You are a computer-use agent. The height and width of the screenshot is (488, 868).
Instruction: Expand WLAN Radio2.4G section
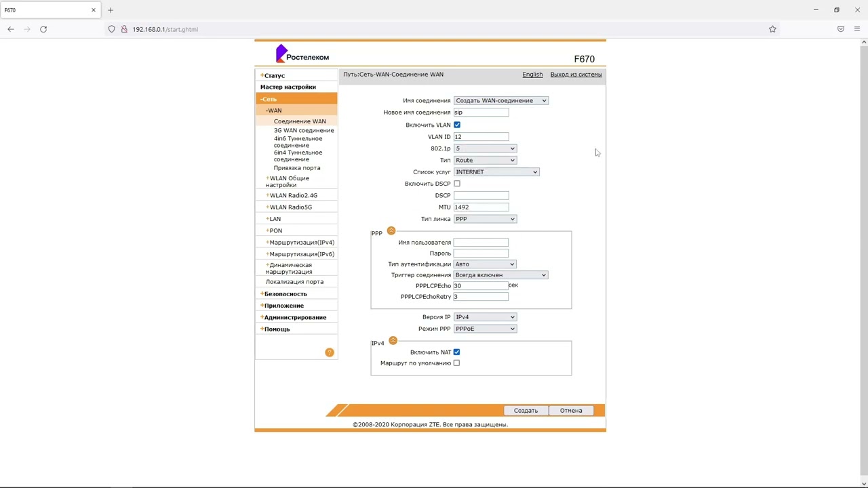(292, 196)
